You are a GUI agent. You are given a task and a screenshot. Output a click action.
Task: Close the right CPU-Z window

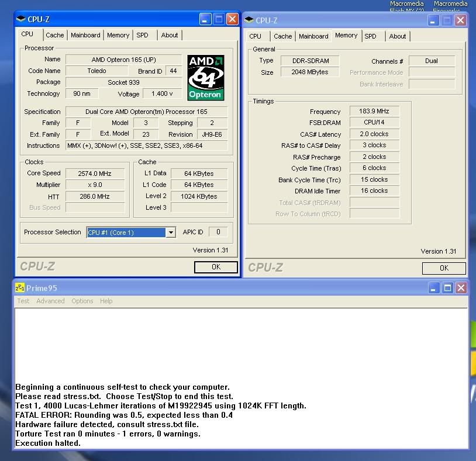(460, 20)
